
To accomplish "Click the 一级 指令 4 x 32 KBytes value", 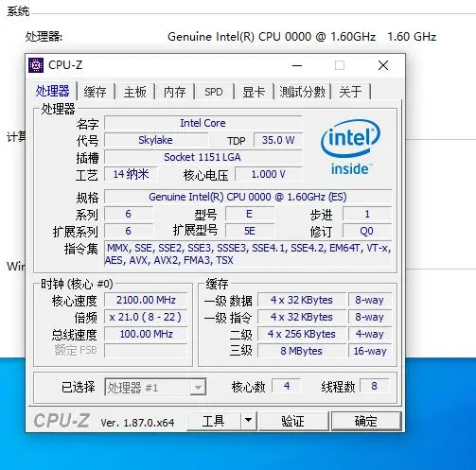I will tap(302, 317).
